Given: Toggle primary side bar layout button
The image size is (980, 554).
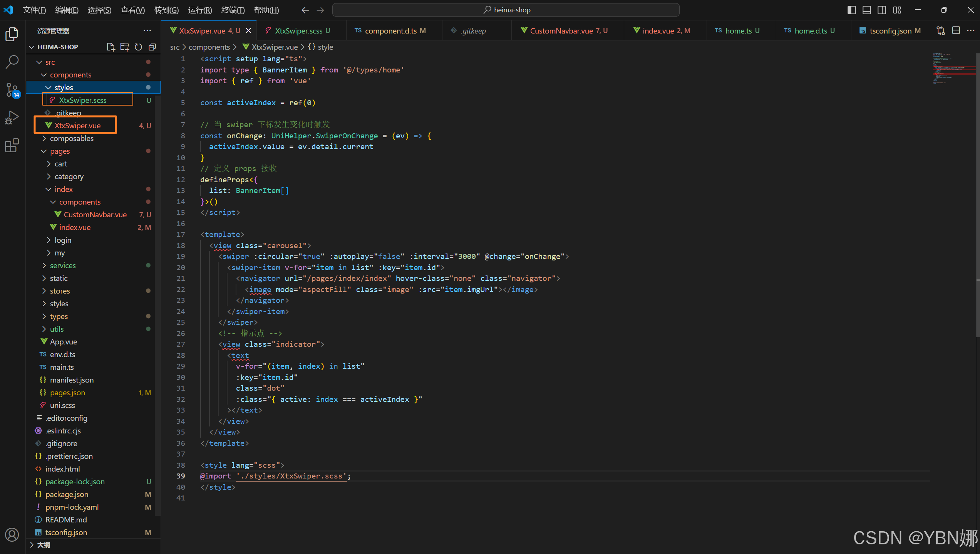Looking at the screenshot, I should coord(851,10).
